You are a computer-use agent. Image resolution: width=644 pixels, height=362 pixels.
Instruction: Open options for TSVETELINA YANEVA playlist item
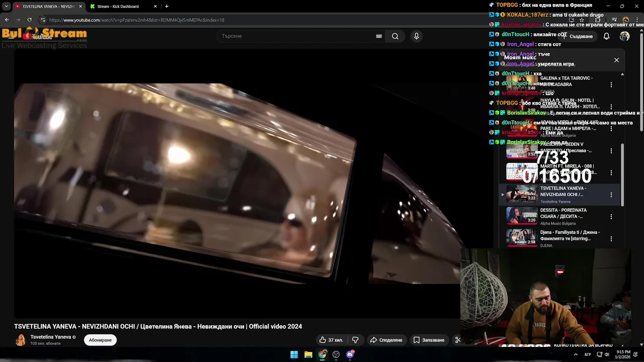(611, 195)
